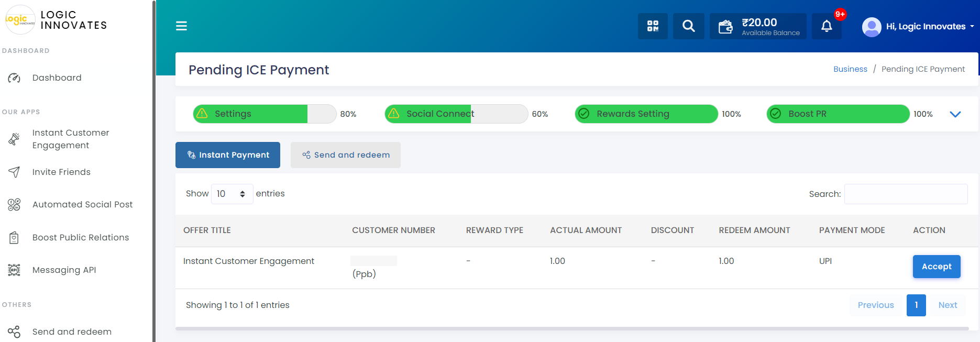Go to Previous page
Image resolution: width=980 pixels, height=342 pixels.
(x=876, y=305)
